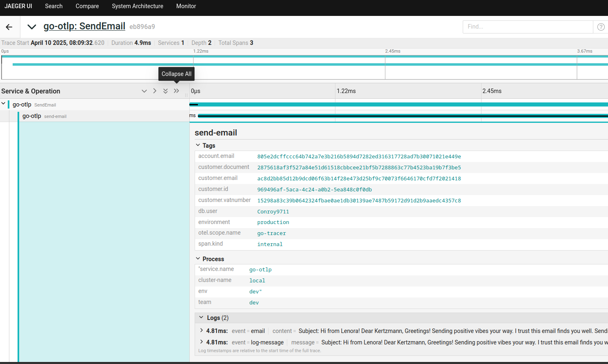Collapse the trace header chevron beside the title
Image resolution: width=608 pixels, height=364 pixels.
point(31,27)
